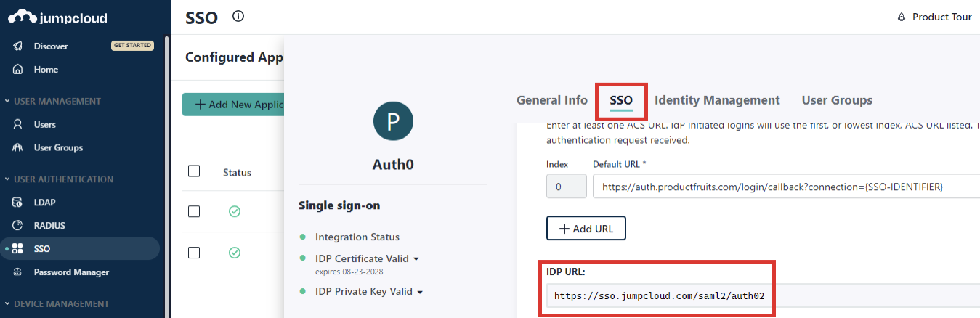Viewport: 980px width, 318px height.
Task: Click the Product Tour bell icon
Action: pos(902,17)
